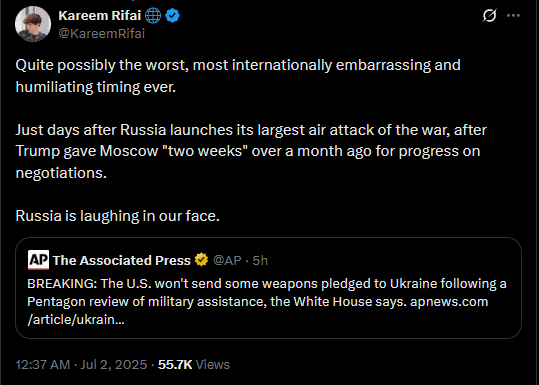Click The Associated Press gold verified badge

201,260
